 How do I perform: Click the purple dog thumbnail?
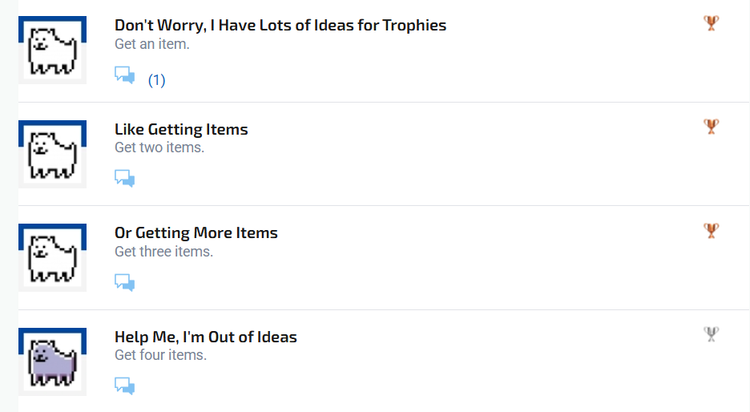pos(53,361)
